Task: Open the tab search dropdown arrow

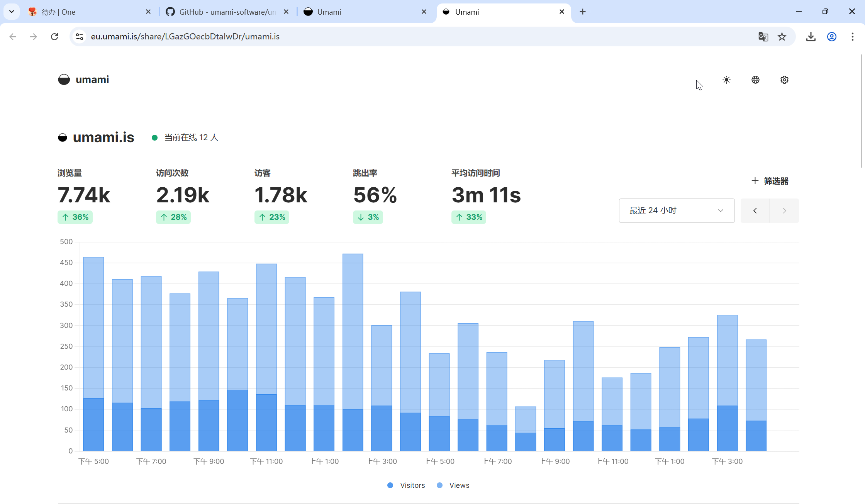Action: pos(12,12)
